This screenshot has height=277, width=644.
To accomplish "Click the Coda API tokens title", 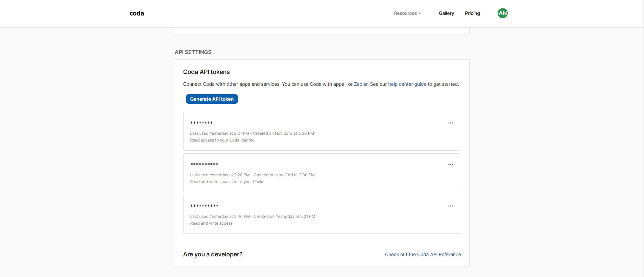I will [206, 72].
